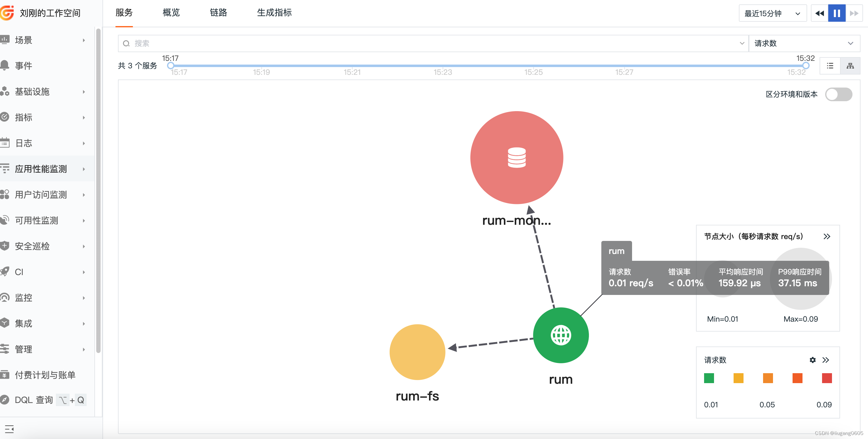This screenshot has height=439, width=868.
Task: Expand the 基础设施 submenu arrow
Action: (x=84, y=92)
